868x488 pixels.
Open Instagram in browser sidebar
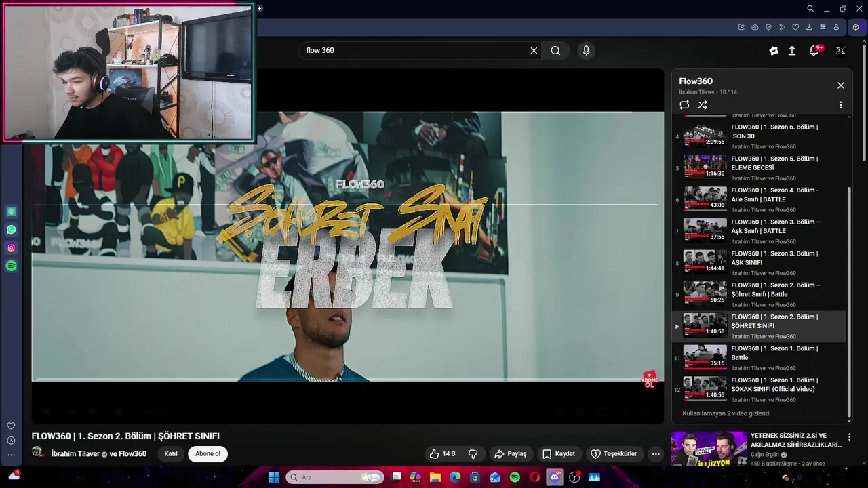click(11, 248)
